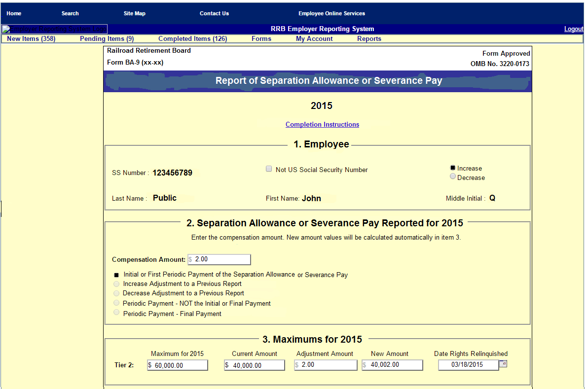Image resolution: width=588 pixels, height=389 pixels.
Task: Click the Form Approved text
Action: [506, 54]
